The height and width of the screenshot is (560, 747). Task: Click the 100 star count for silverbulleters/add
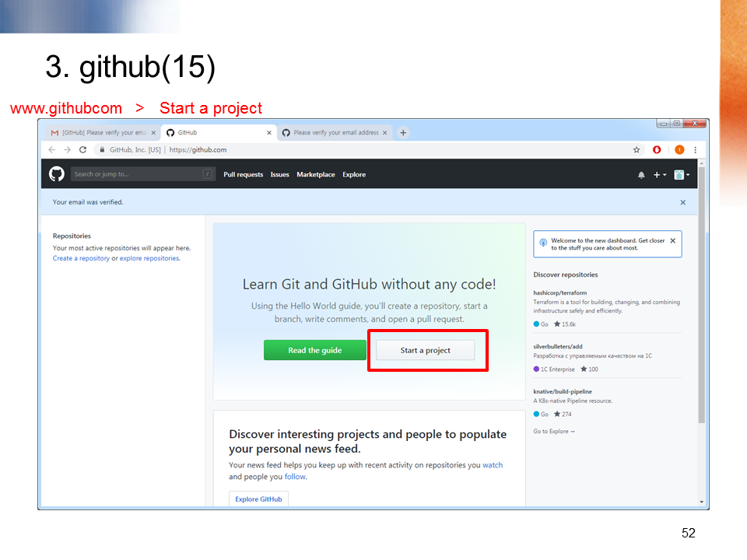click(x=589, y=369)
